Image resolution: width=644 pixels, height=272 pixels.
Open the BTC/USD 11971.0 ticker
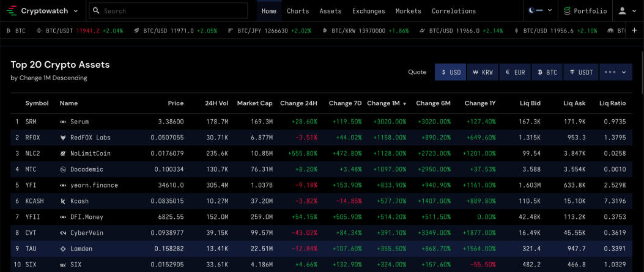click(x=176, y=31)
